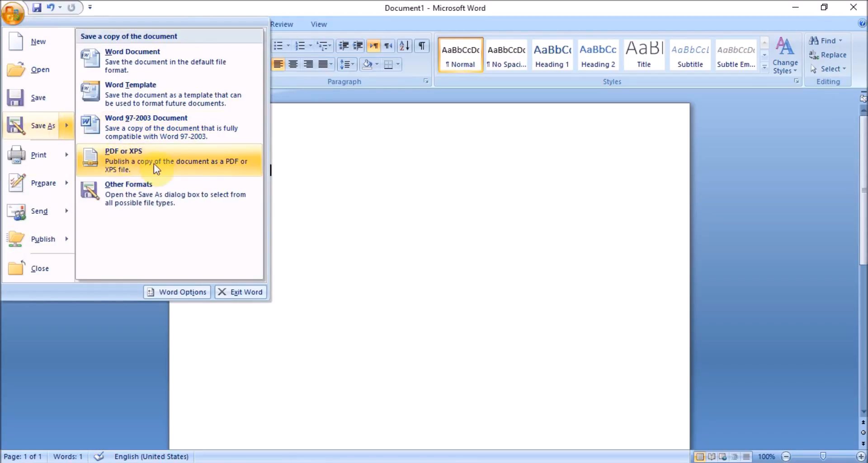Click the Bullets list icon
The image size is (868, 463).
pyautogui.click(x=278, y=46)
